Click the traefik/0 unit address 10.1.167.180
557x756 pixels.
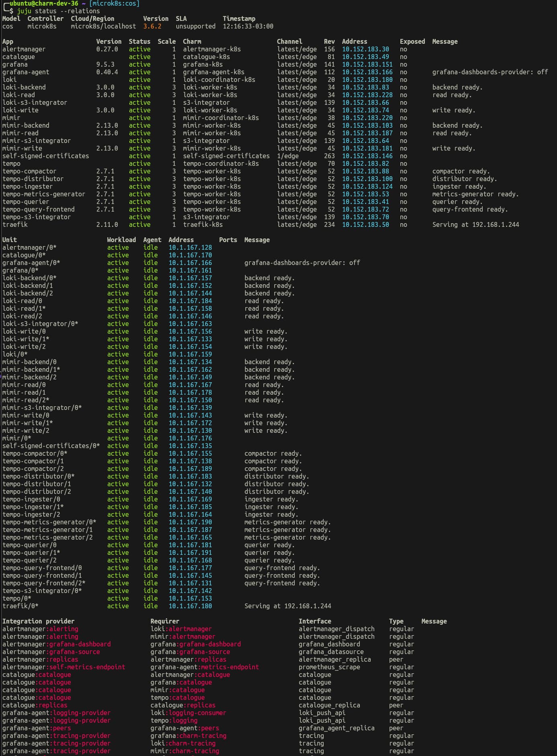[x=190, y=606]
